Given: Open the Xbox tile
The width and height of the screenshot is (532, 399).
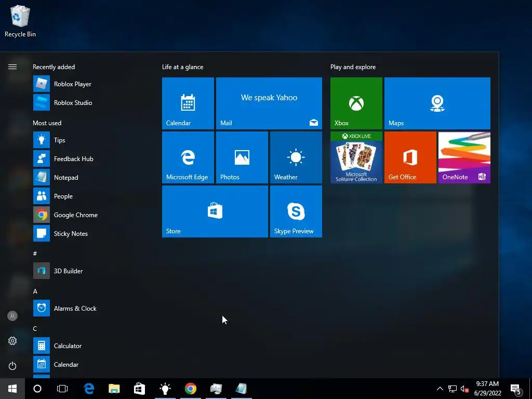Looking at the screenshot, I should pos(356,103).
